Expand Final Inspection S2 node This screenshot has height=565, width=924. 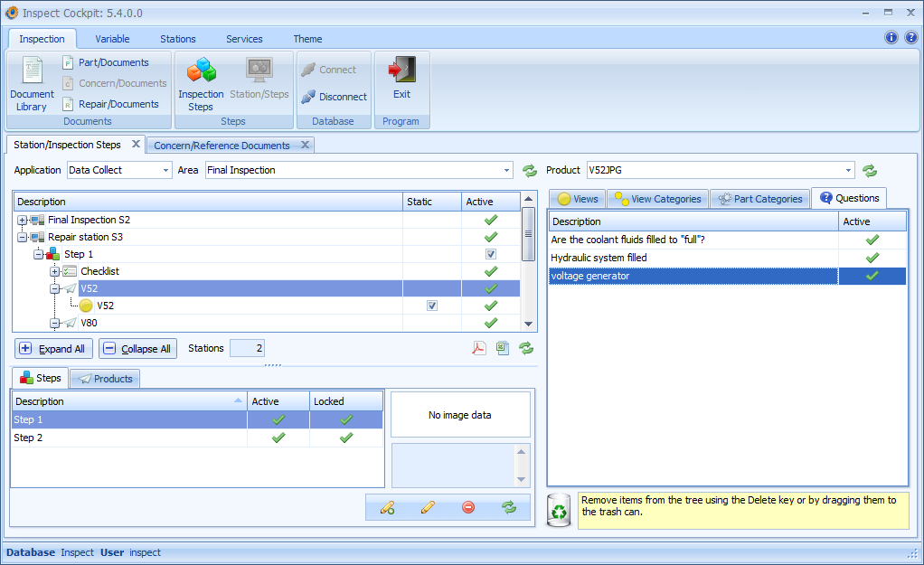(x=22, y=221)
